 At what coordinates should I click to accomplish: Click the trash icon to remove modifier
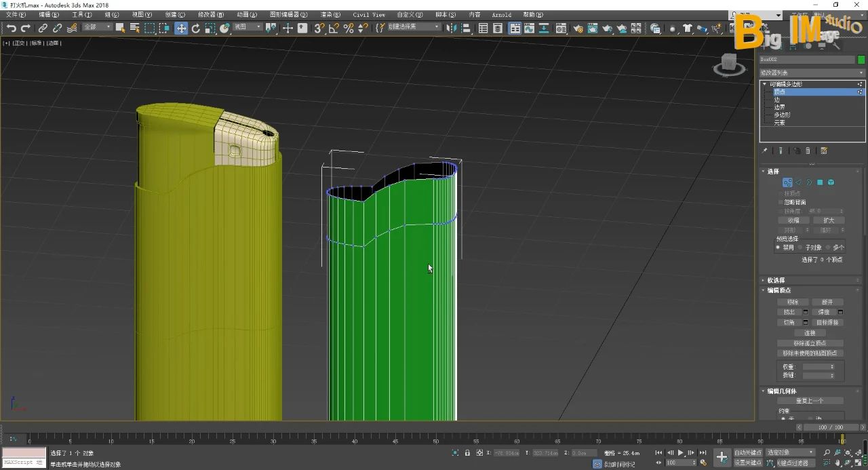(808, 151)
